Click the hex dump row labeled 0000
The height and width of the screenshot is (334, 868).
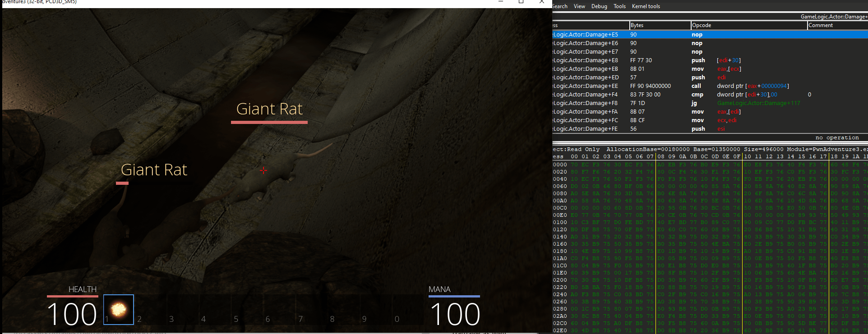click(x=710, y=165)
